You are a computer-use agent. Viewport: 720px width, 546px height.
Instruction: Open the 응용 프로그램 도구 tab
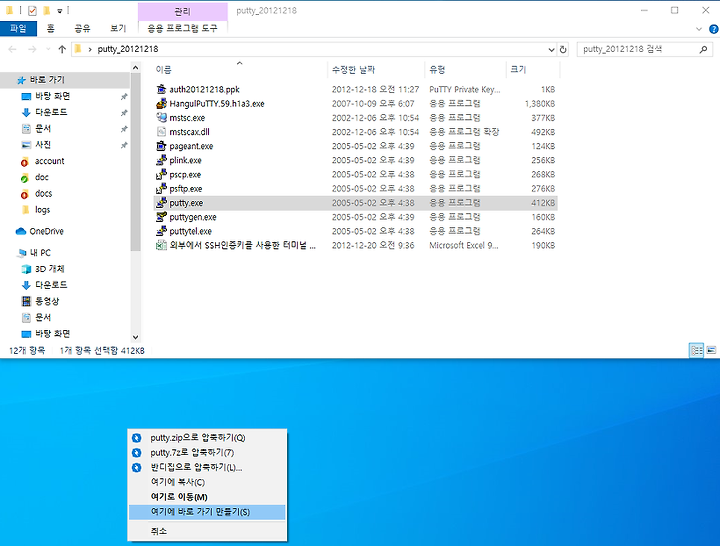coord(182,28)
